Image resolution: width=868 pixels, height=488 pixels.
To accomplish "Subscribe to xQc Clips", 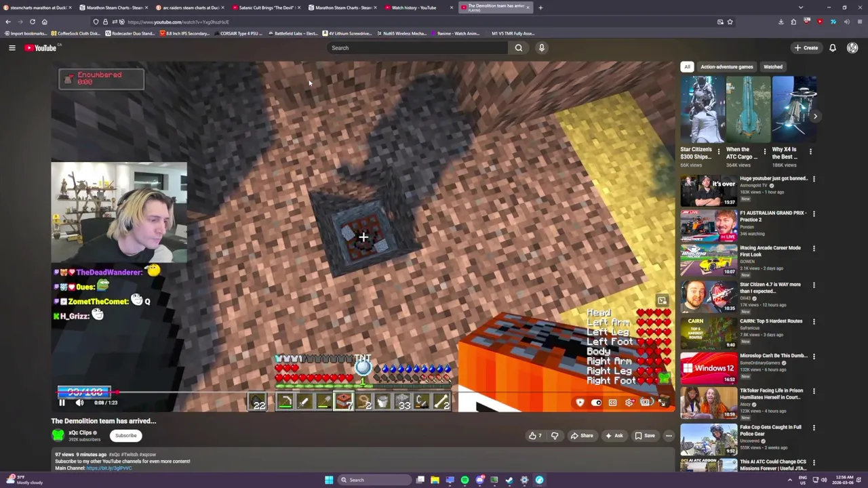I will click(x=125, y=436).
